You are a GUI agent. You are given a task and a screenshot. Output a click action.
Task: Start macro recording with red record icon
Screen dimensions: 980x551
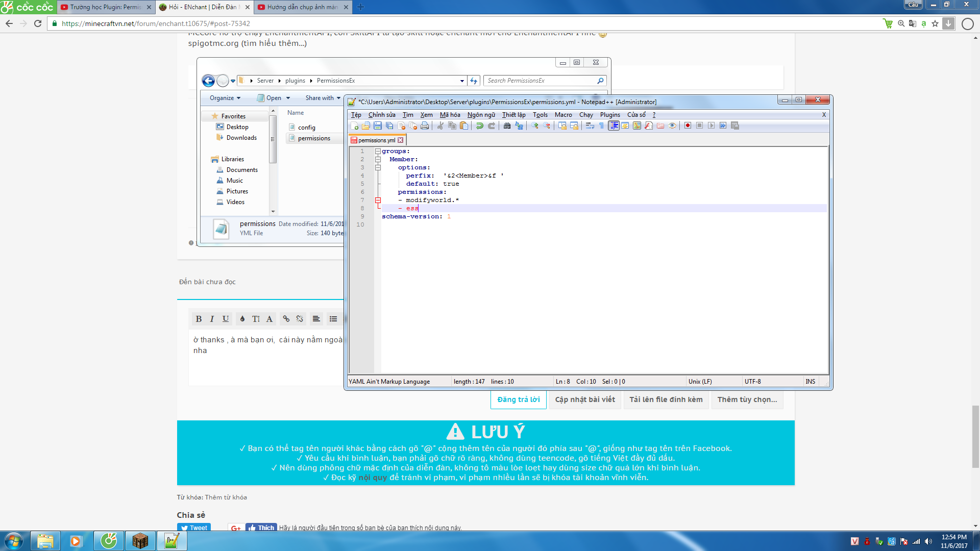point(688,126)
